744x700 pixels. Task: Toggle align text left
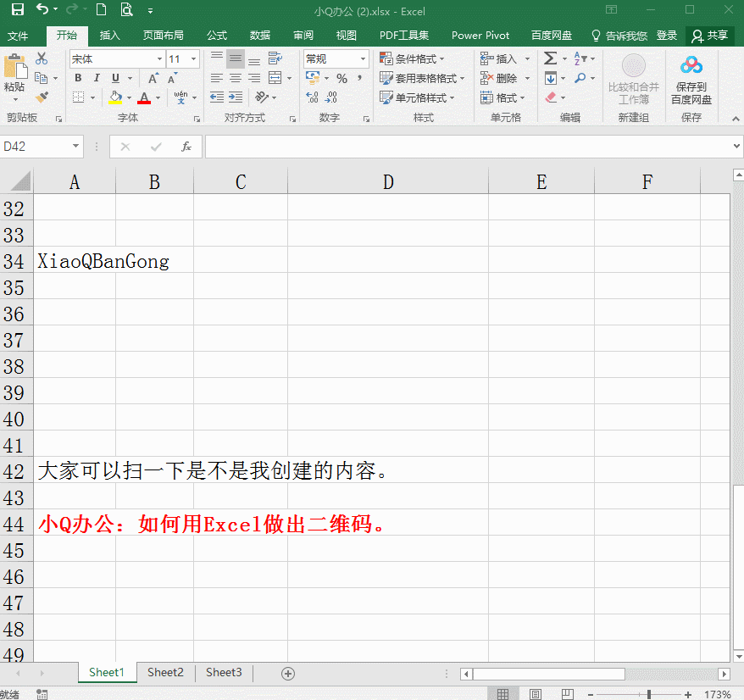[x=217, y=78]
